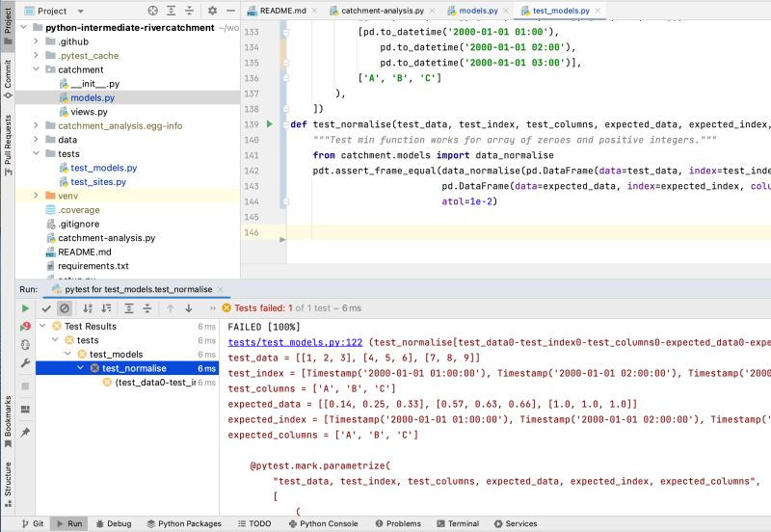771x532 pixels.
Task: Collapse Test Results node
Action: 42,326
